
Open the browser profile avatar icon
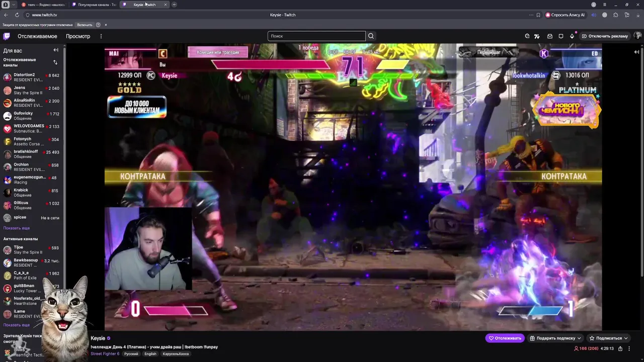coord(594,5)
